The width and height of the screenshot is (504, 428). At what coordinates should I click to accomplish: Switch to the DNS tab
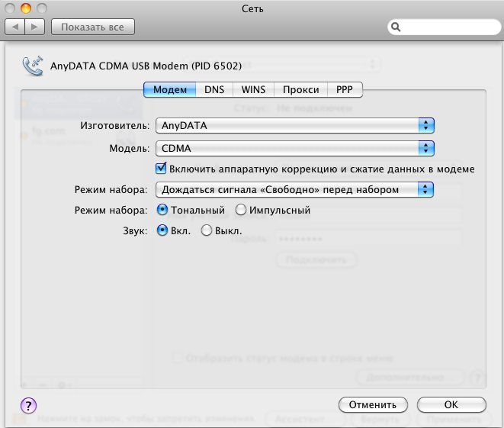tap(214, 89)
